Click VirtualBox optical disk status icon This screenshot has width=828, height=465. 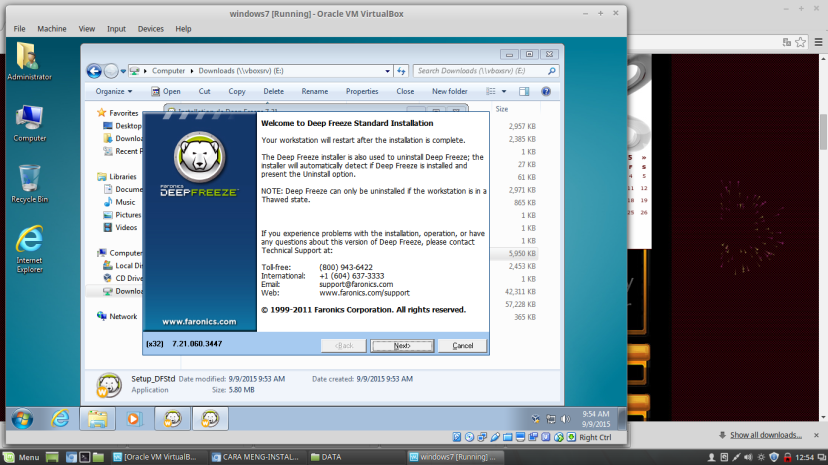coord(469,437)
